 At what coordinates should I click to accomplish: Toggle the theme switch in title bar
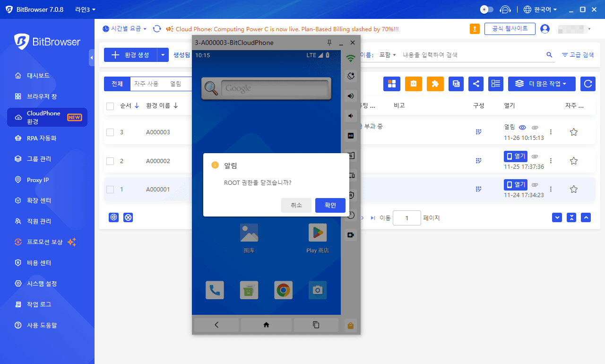coord(486,9)
